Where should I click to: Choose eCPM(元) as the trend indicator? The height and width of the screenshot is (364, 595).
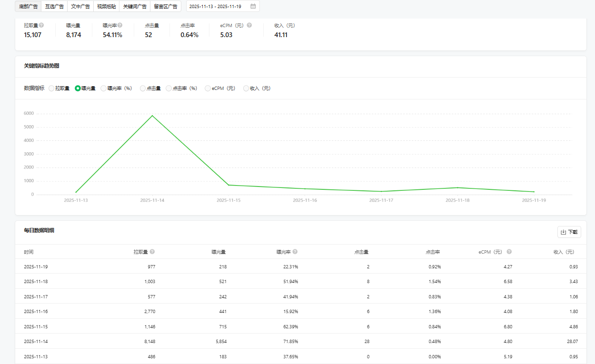[x=208, y=88]
